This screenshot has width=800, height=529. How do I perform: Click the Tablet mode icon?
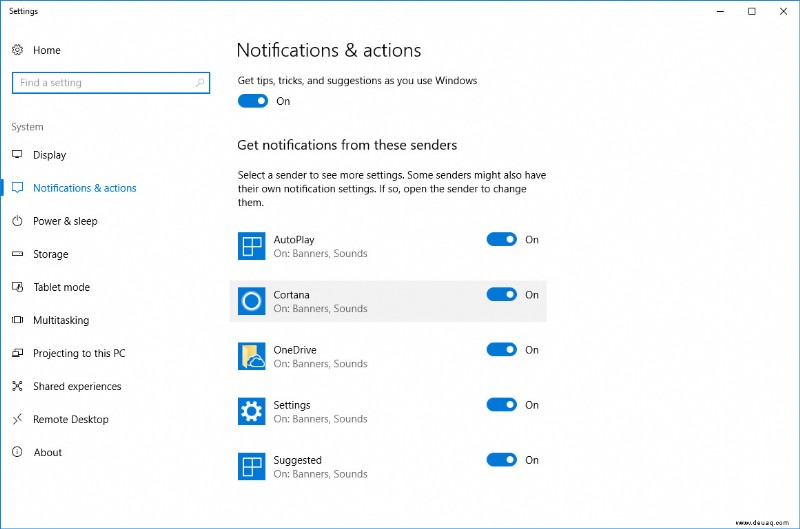tap(17, 287)
